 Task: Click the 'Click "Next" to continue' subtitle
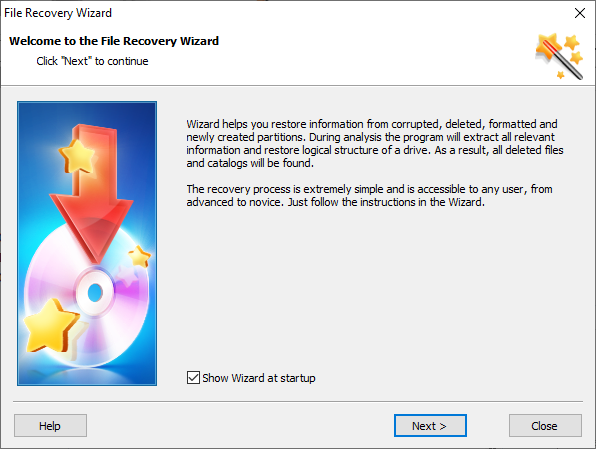(x=92, y=61)
